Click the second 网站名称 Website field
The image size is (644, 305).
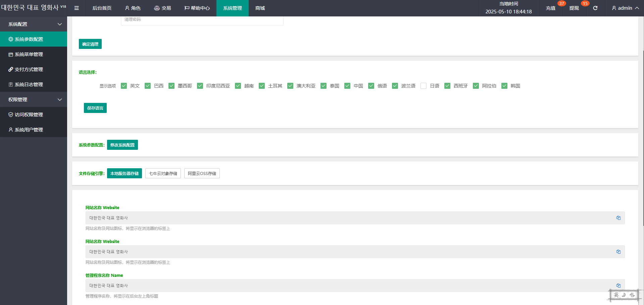click(355, 252)
